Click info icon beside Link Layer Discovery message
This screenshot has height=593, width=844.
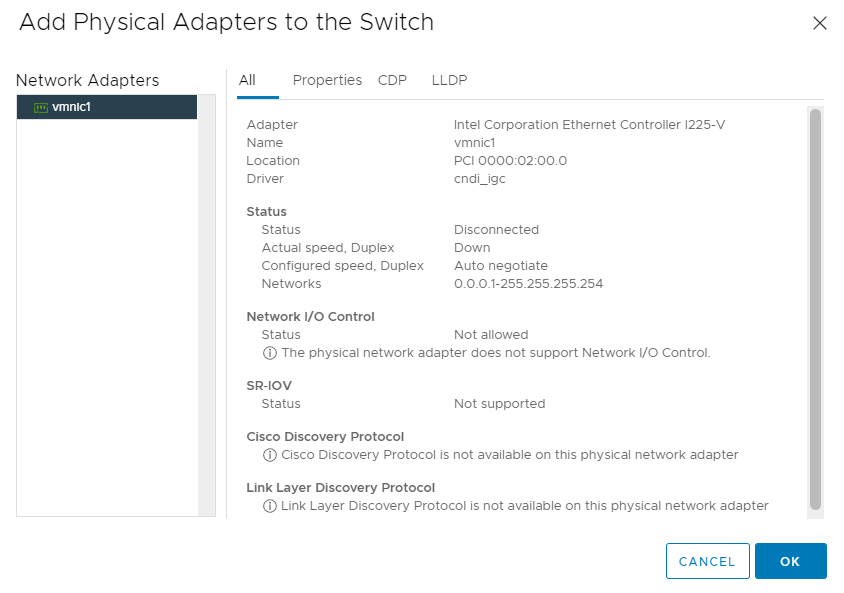coord(269,506)
